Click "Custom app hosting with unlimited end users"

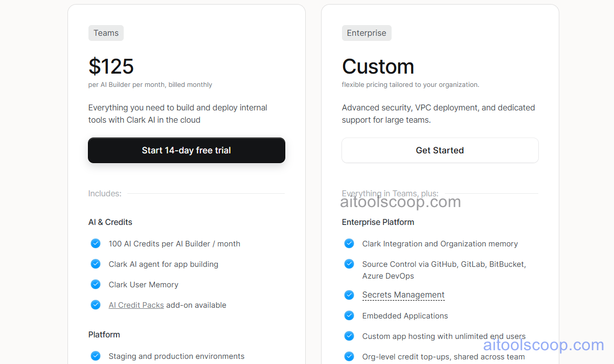tap(444, 336)
